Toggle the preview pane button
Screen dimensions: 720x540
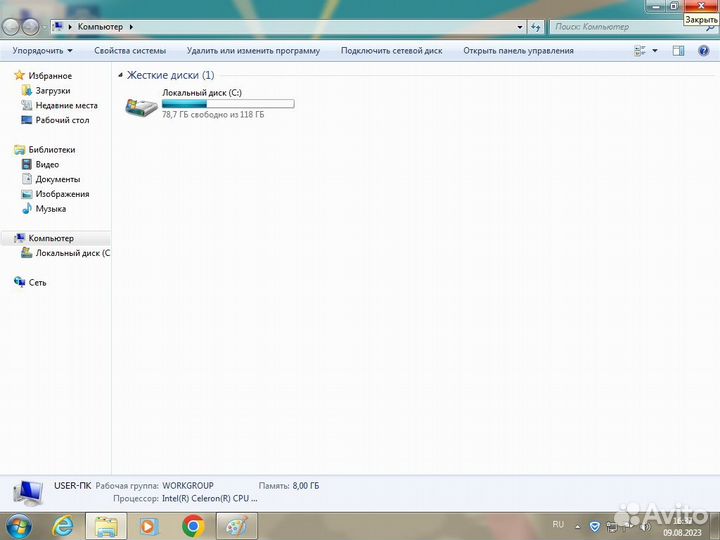(x=678, y=50)
